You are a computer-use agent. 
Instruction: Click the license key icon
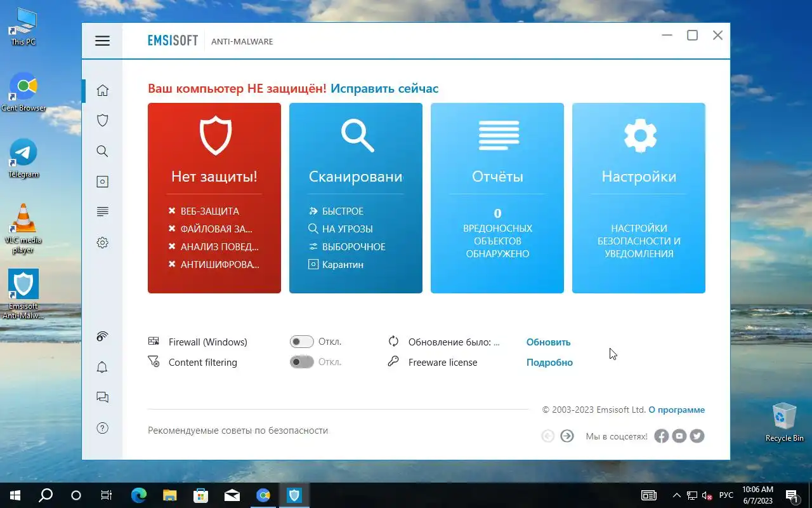[x=393, y=361]
